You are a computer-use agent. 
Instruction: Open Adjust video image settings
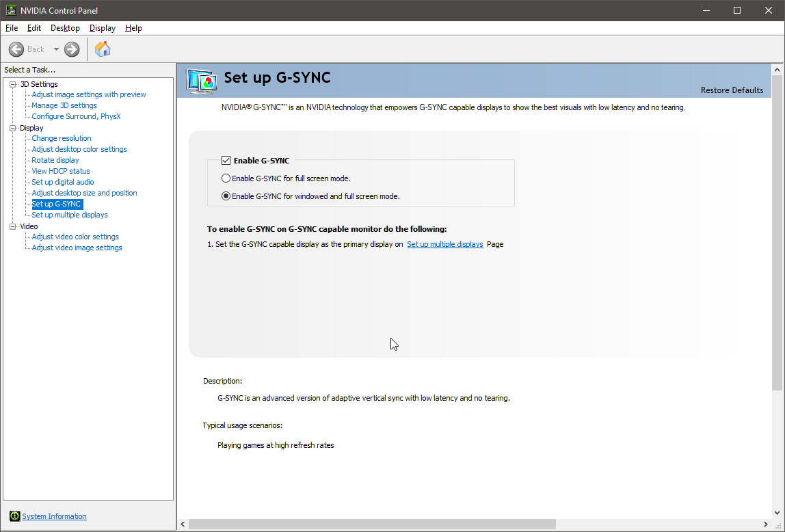pyautogui.click(x=77, y=248)
